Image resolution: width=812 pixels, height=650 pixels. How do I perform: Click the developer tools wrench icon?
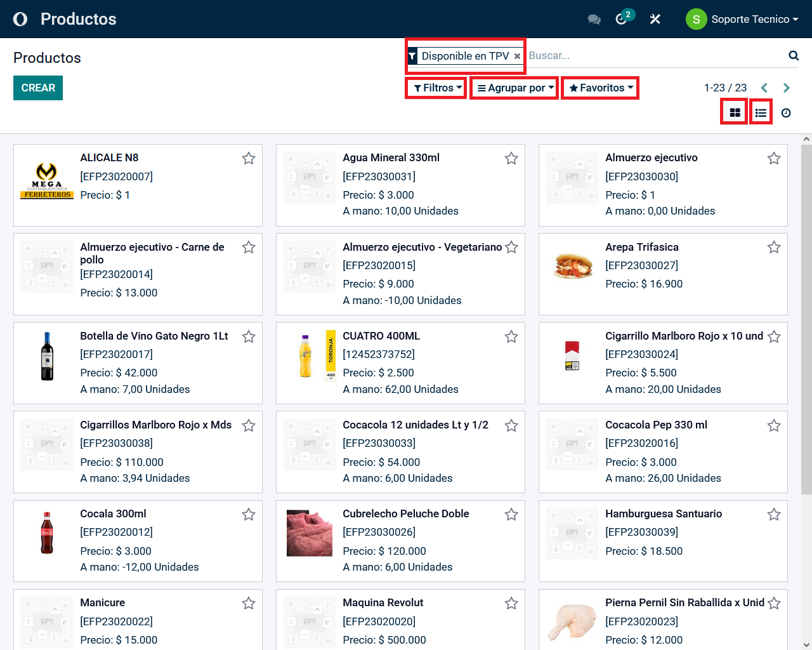[x=655, y=19]
